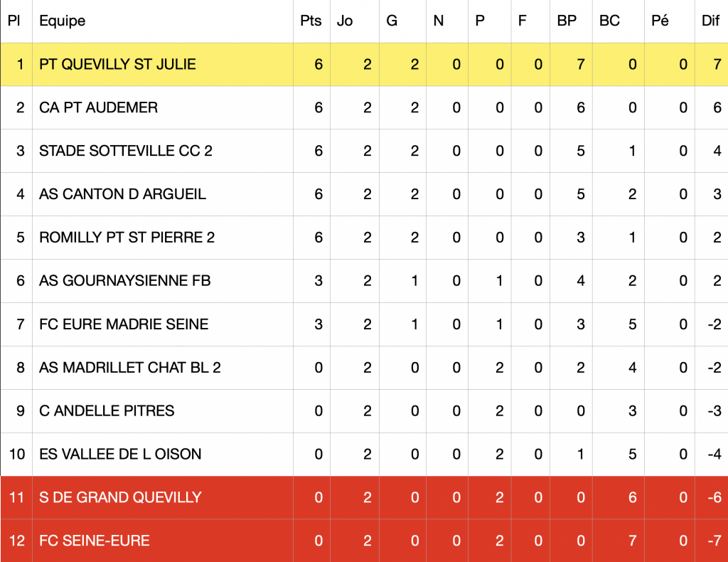Click S DE GRAND QUEVILLY red row
The width and height of the screenshot is (728, 562).
pyautogui.click(x=364, y=497)
